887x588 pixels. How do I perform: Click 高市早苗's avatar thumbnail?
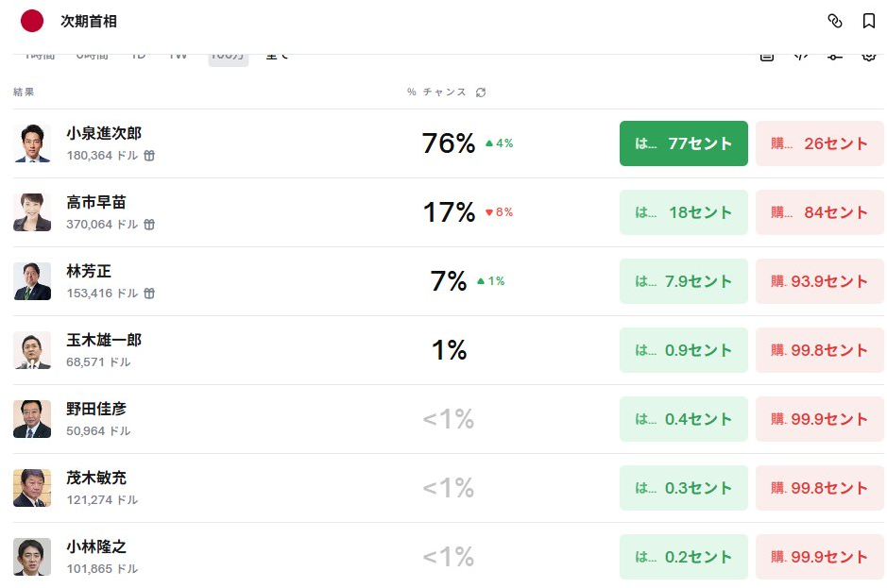tap(32, 212)
